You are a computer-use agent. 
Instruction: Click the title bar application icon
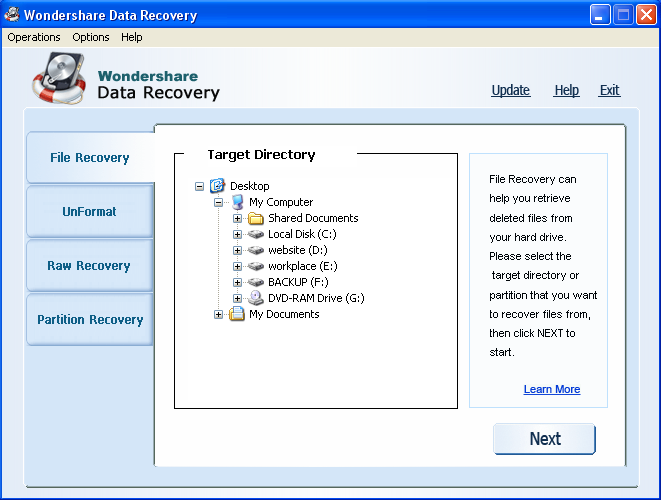12,15
